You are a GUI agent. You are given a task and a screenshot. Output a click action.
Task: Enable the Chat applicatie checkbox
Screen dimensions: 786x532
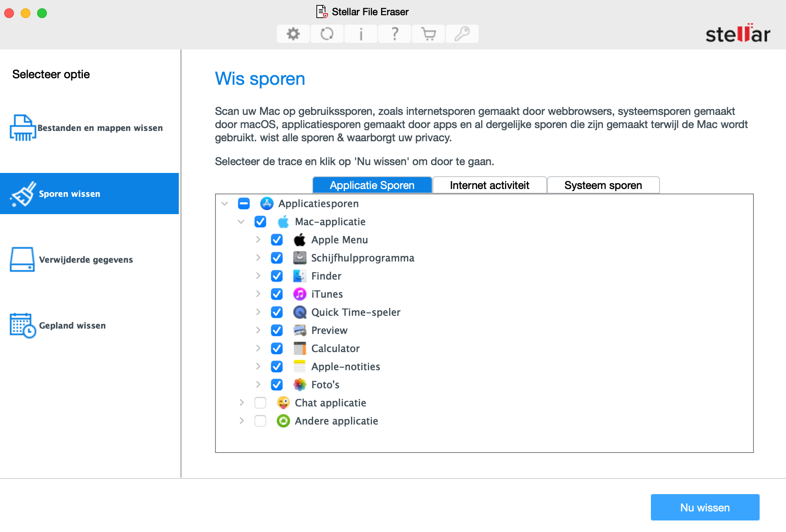click(x=260, y=403)
